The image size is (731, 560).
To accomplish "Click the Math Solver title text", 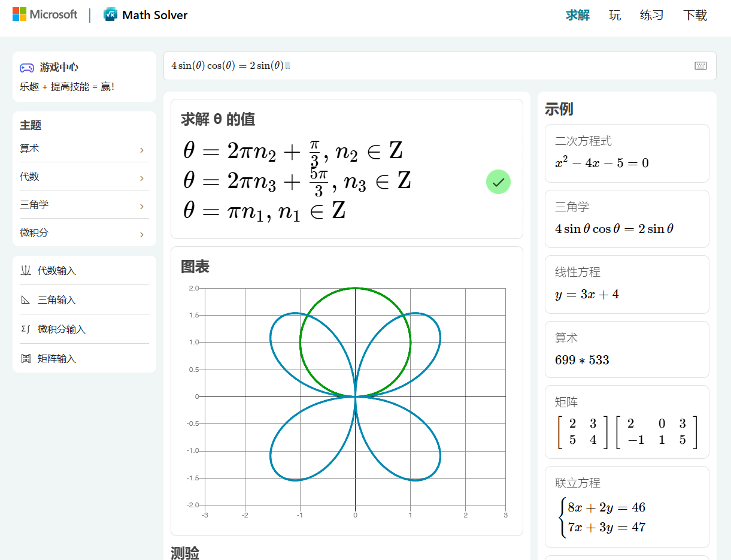I will pyautogui.click(x=155, y=15).
